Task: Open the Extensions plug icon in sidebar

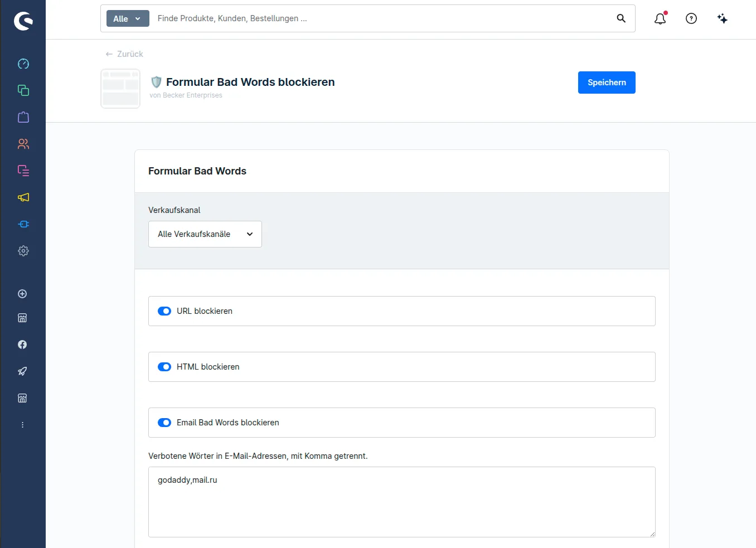Action: click(x=23, y=224)
